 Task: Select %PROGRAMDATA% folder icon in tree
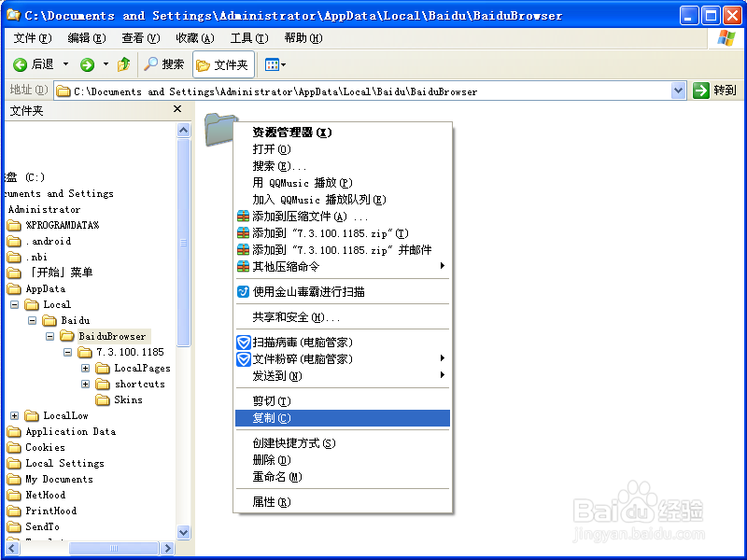click(x=14, y=225)
